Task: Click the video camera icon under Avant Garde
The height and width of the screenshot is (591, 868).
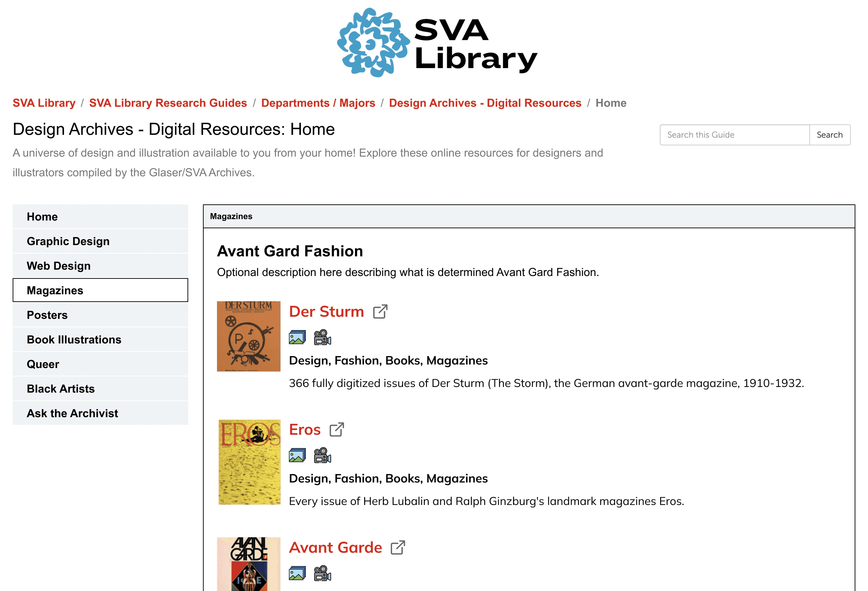Action: pos(322,573)
